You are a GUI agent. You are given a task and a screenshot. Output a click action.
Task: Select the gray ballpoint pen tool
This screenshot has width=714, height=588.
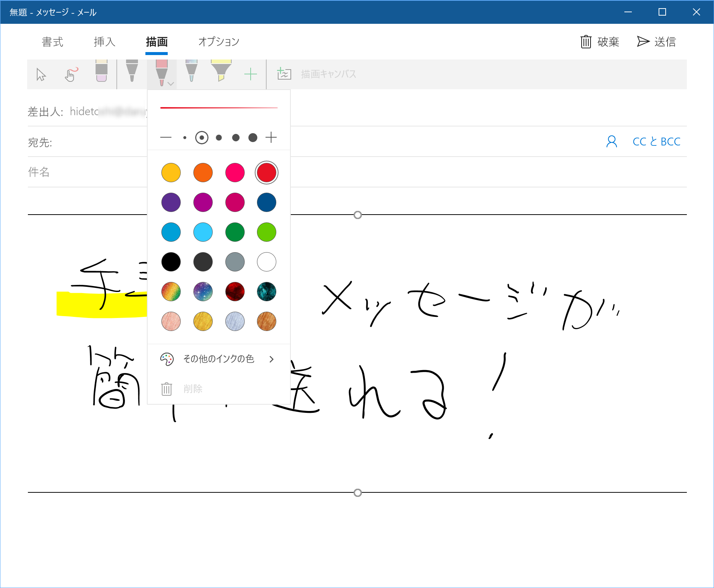click(x=131, y=73)
